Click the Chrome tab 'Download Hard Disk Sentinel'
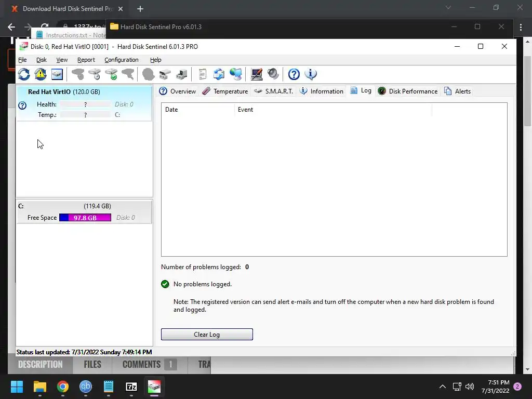Viewport: 532px width, 399px height. (67, 9)
